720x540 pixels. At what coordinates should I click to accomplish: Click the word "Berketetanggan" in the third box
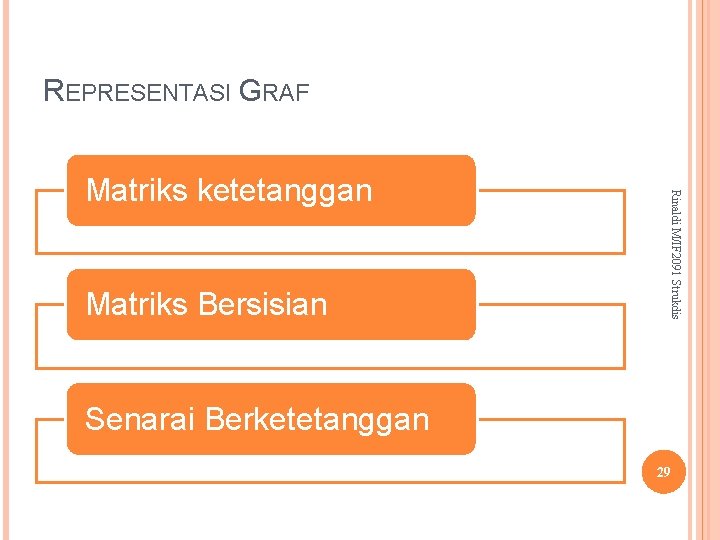click(317, 419)
